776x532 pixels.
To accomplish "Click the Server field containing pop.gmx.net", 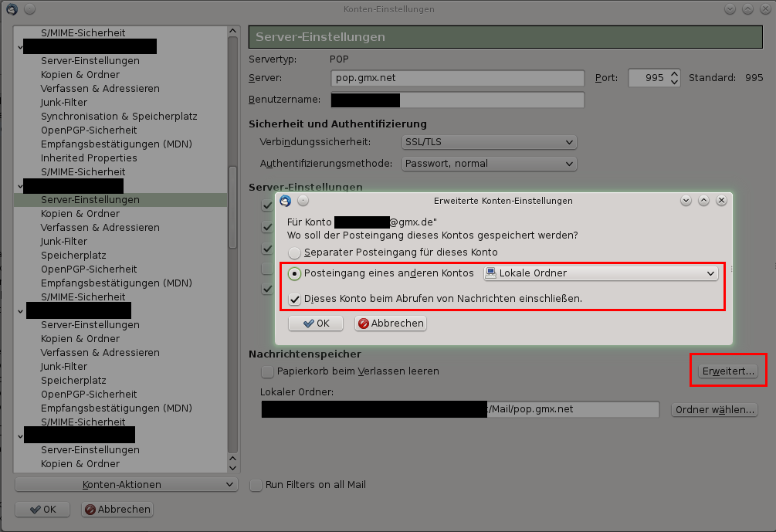I will click(x=457, y=78).
